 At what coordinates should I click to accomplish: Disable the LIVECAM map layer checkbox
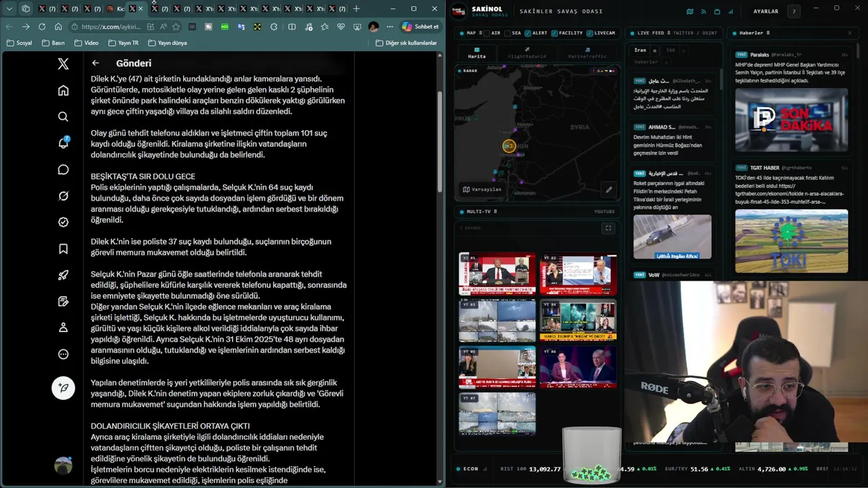(x=590, y=33)
